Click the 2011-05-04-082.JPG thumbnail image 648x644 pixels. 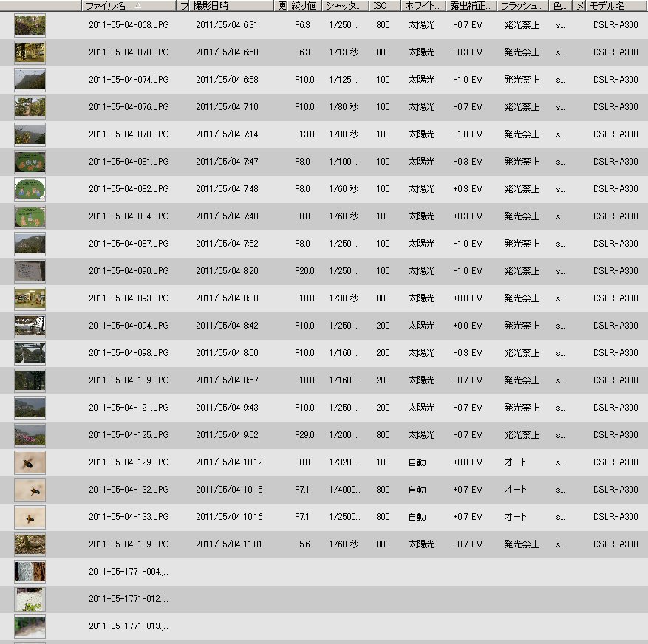(x=30, y=189)
